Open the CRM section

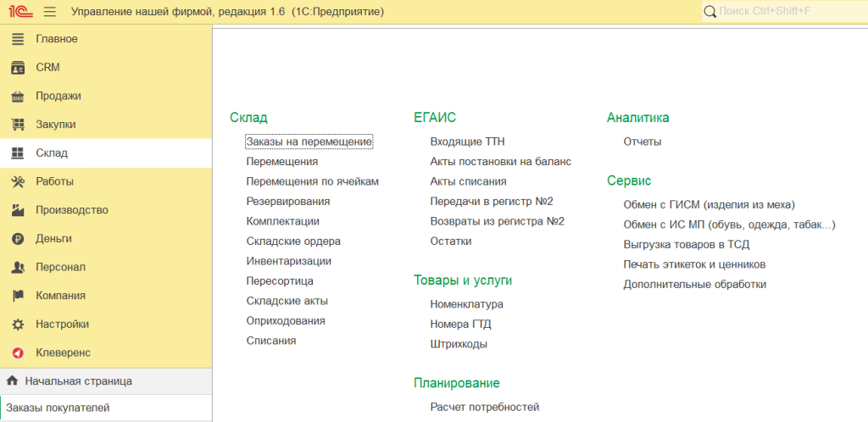click(x=106, y=68)
